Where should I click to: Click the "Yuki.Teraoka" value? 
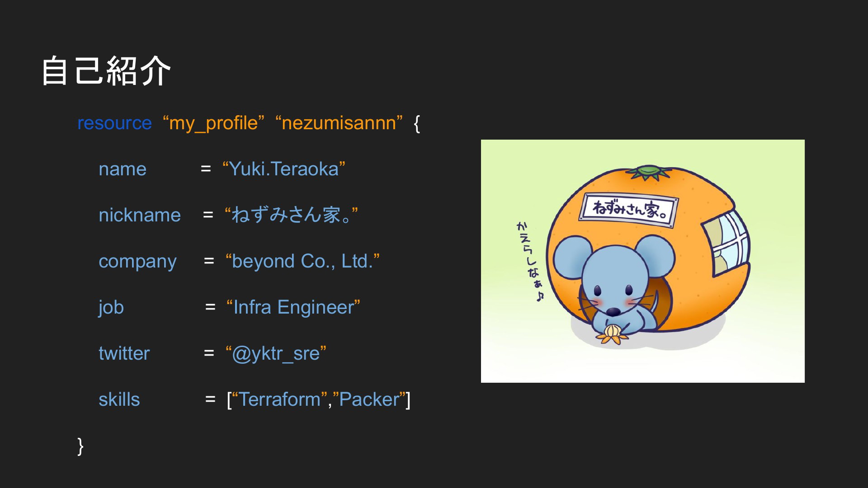284,169
